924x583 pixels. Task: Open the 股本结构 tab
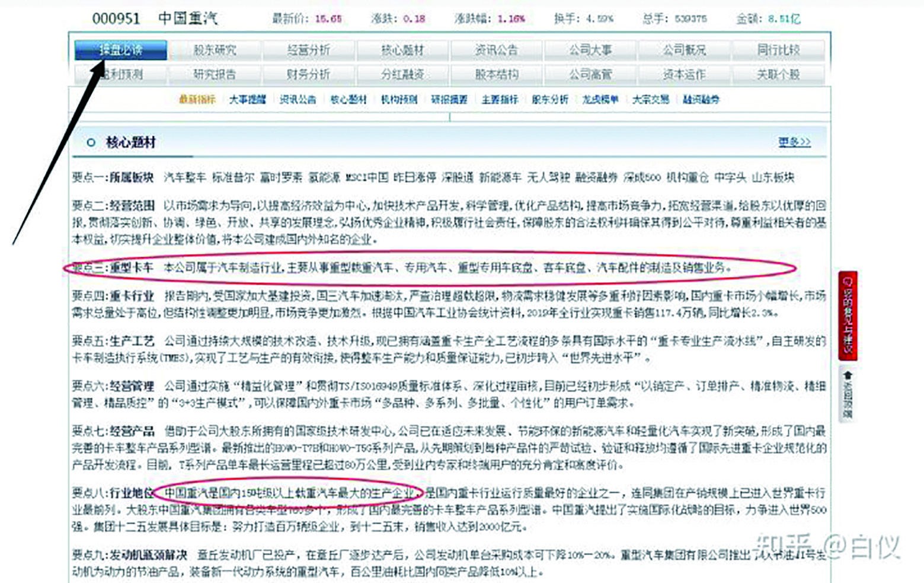coord(497,75)
